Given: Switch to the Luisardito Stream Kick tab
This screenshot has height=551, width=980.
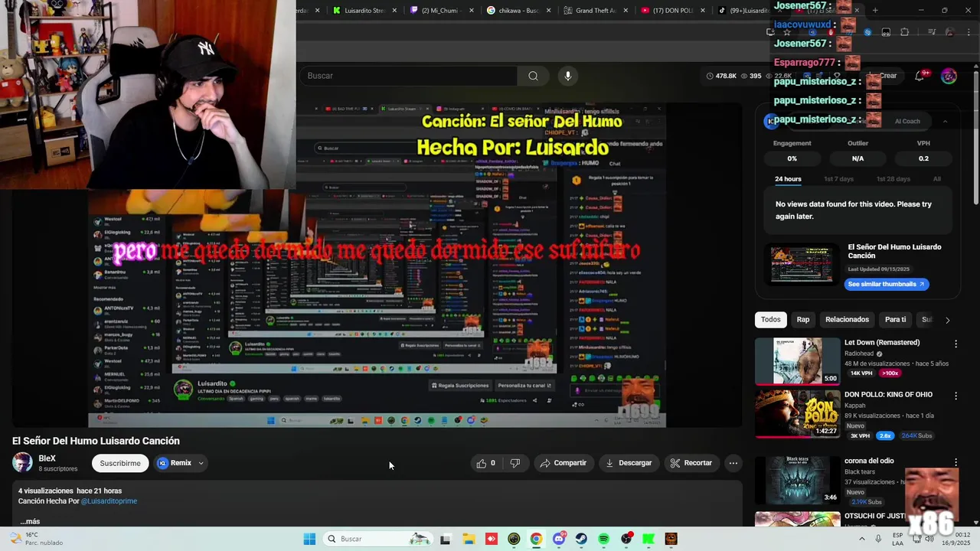Looking at the screenshot, I should click(365, 11).
